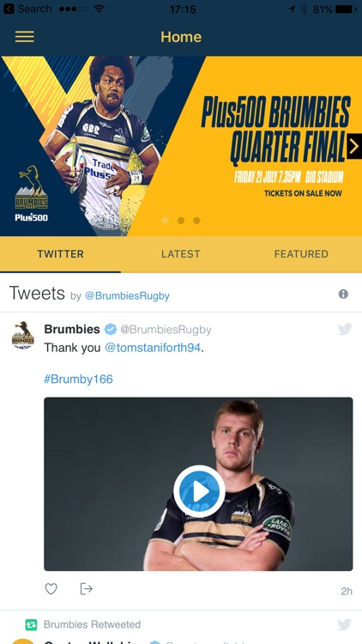Open @BrumbiesRugby link in Tweets header
The image size is (362, 644).
pos(127,295)
